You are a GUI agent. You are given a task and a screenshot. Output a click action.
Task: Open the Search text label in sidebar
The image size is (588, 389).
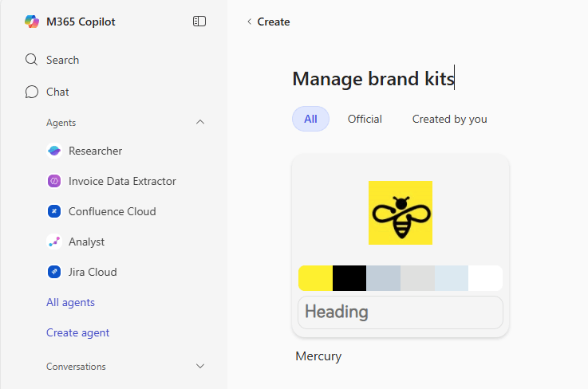tap(62, 60)
